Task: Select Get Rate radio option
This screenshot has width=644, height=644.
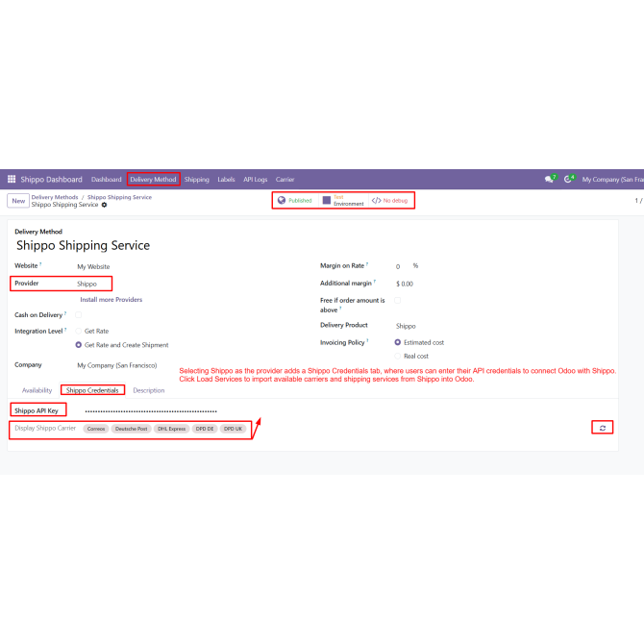Action: pyautogui.click(x=79, y=331)
